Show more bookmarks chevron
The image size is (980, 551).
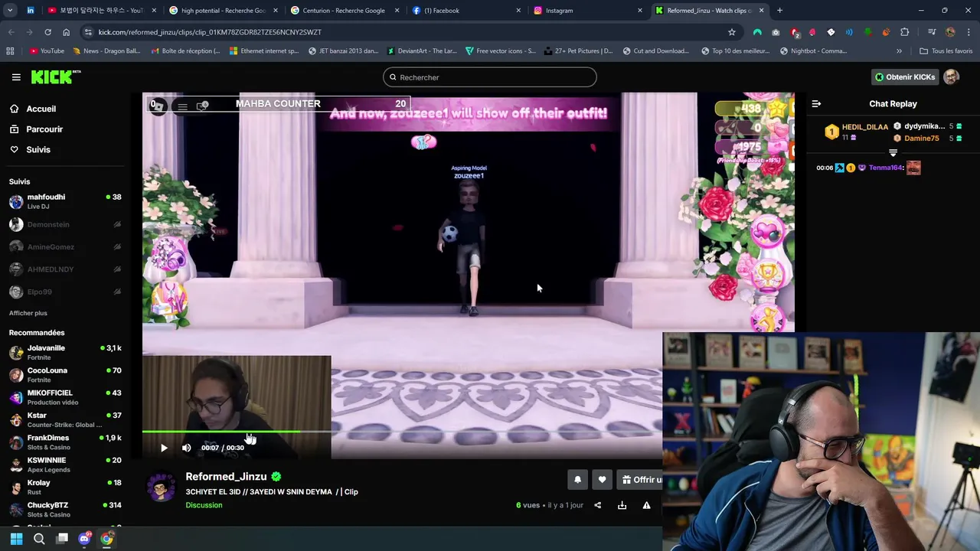(x=899, y=51)
